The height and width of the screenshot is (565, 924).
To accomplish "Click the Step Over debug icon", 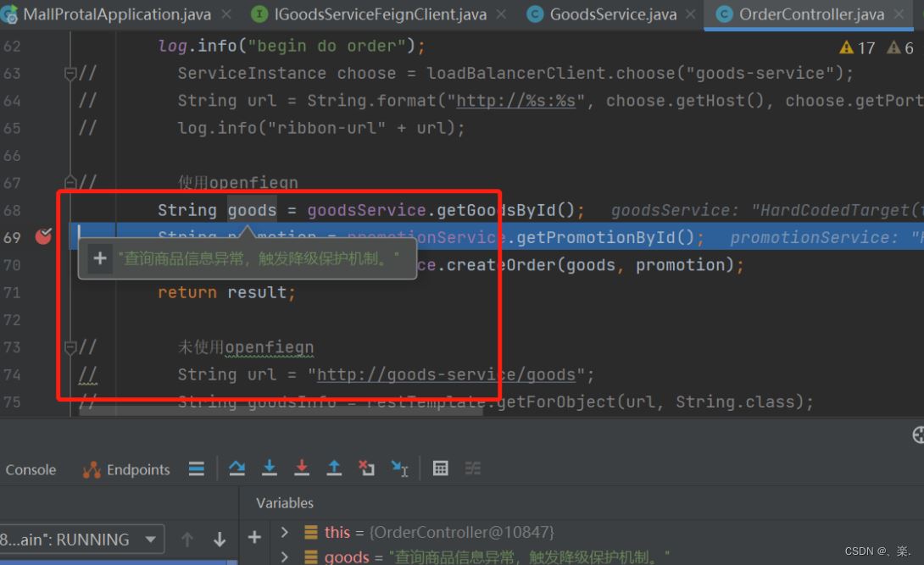I will click(237, 468).
